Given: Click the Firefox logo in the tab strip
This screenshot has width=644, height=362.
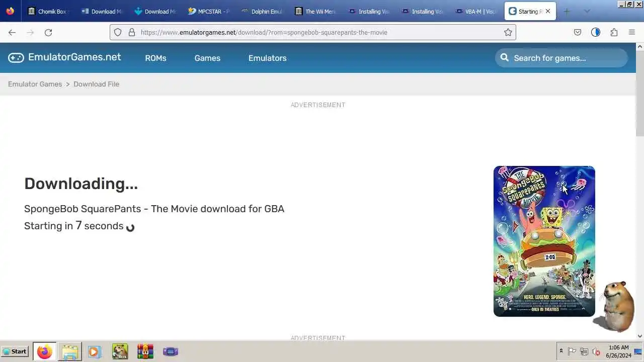Looking at the screenshot, I should pos(11,11).
